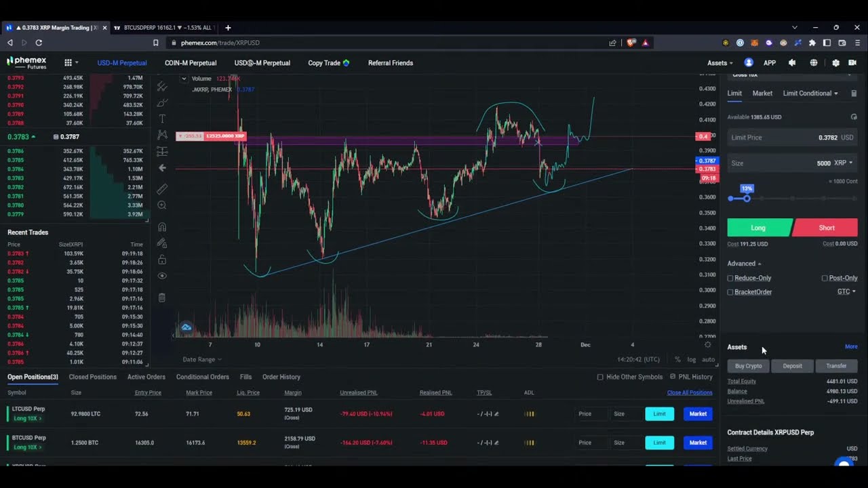Screen dimensions: 868x488
Task: Open browser tab search chevron
Action: click(x=795, y=28)
